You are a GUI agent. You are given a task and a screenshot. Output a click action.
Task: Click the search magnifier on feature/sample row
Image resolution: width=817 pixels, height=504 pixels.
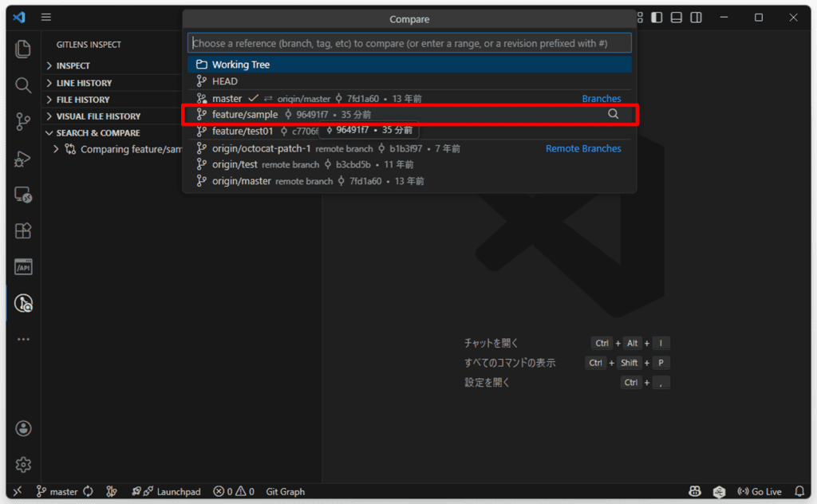pos(613,114)
